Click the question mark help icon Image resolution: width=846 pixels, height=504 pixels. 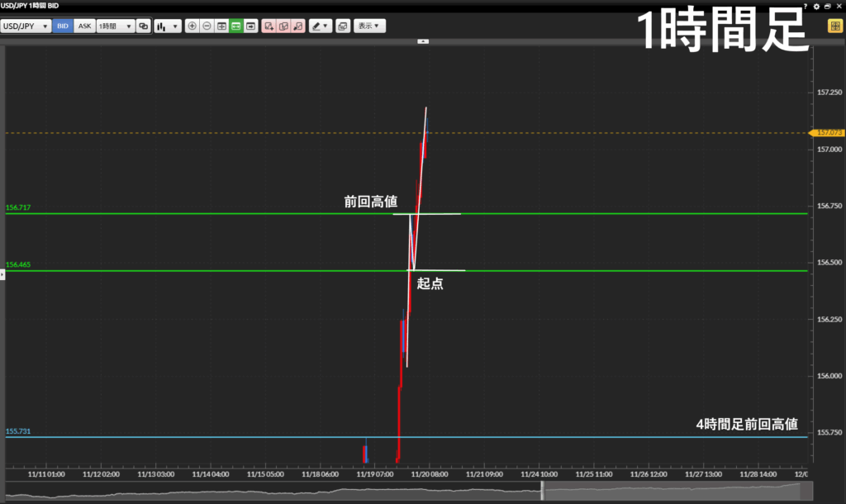(806, 6)
